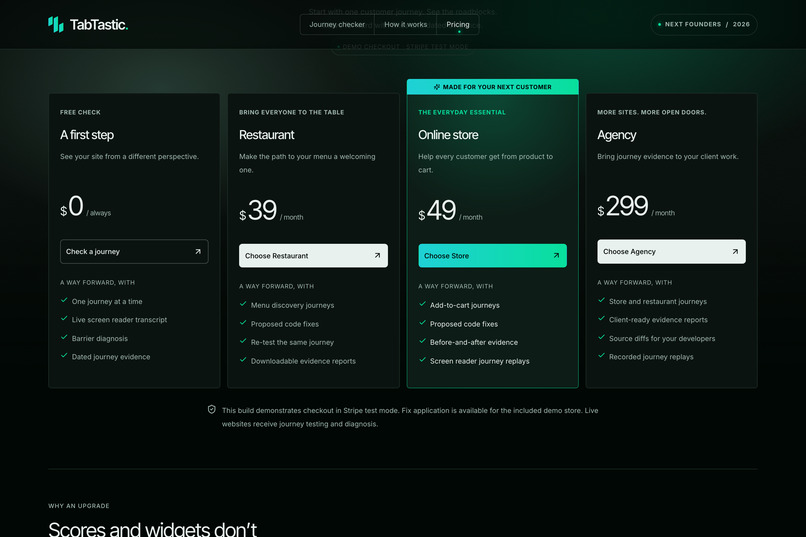Click checkmark next to Live screen reader transcript

click(x=64, y=319)
